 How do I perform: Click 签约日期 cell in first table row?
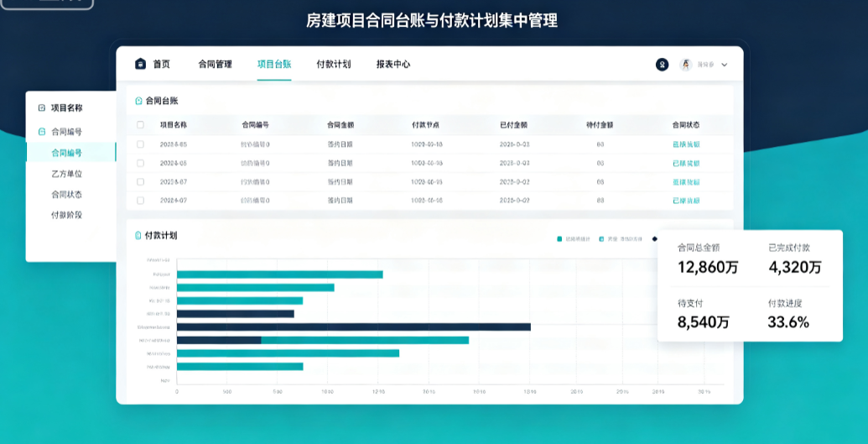click(340, 144)
